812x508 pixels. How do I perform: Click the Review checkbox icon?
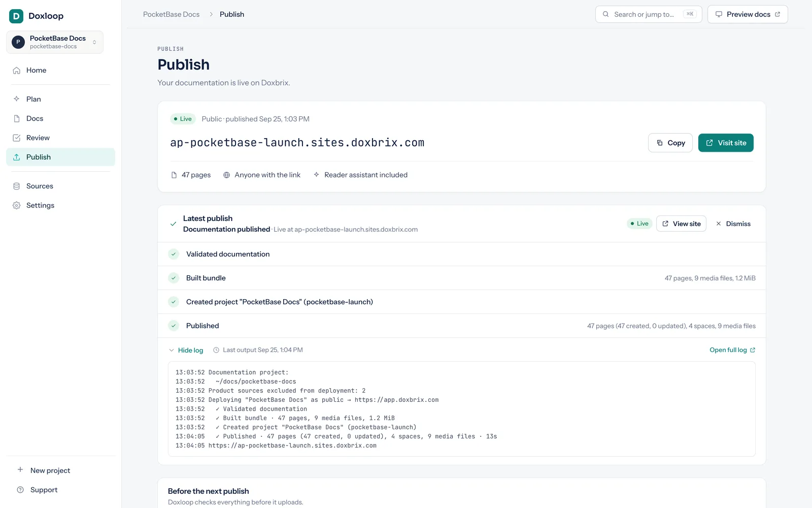click(x=17, y=138)
